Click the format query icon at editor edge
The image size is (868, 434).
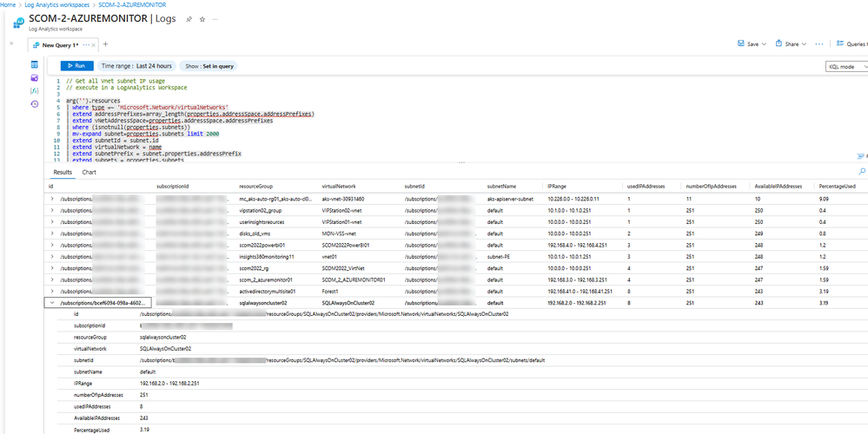(x=861, y=156)
